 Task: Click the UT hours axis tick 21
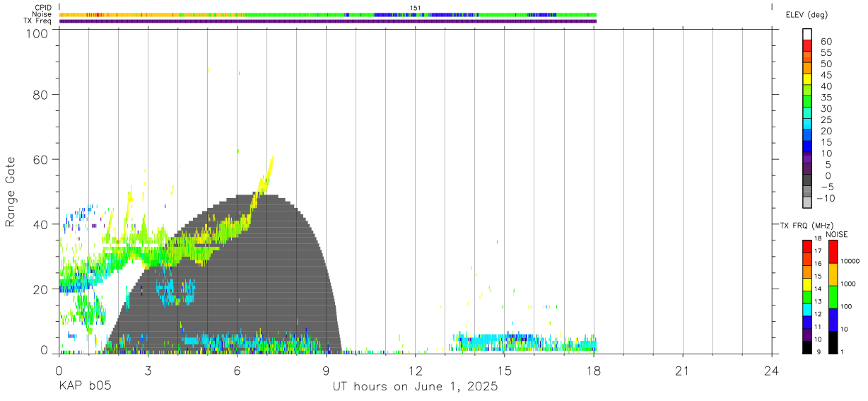[x=682, y=370]
